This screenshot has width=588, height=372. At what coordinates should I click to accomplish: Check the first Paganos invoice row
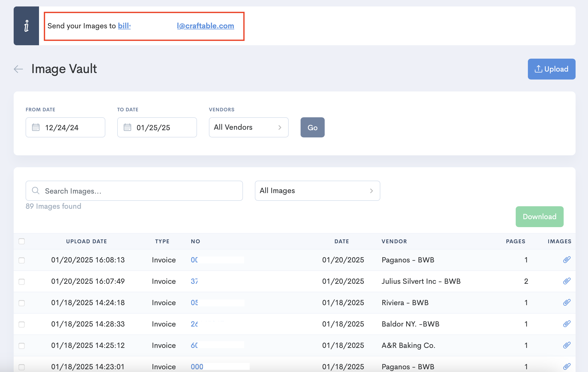coord(22,260)
